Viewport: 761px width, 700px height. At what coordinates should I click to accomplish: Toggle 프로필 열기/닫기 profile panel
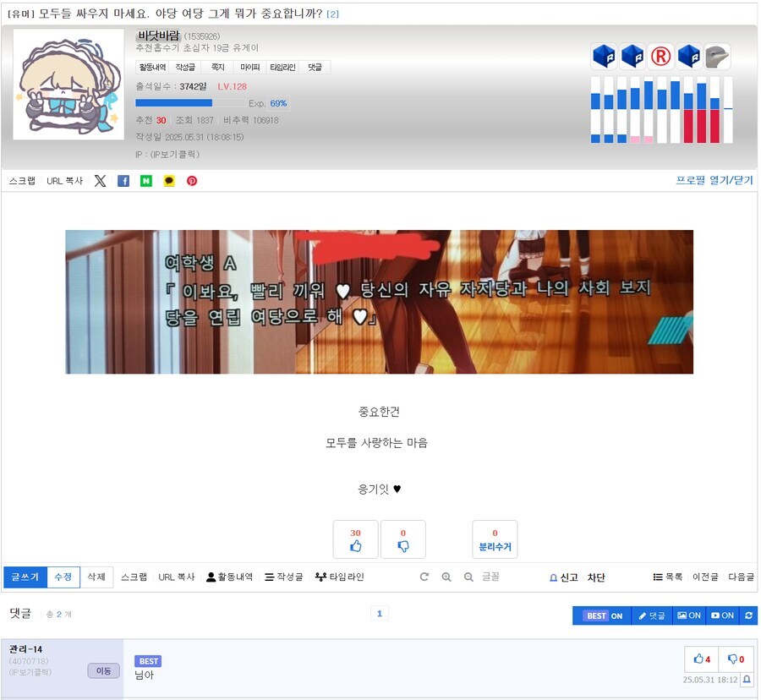[714, 180]
